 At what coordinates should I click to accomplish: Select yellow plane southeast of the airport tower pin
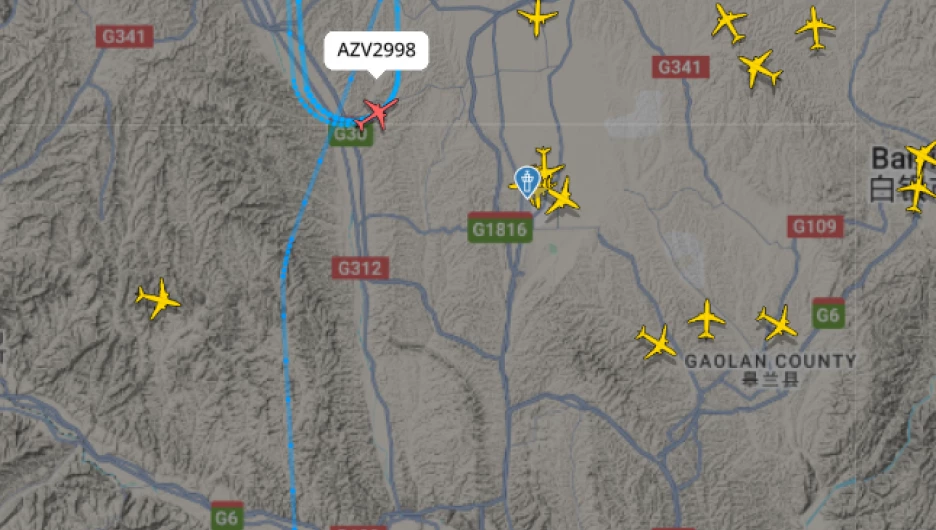tap(561, 197)
